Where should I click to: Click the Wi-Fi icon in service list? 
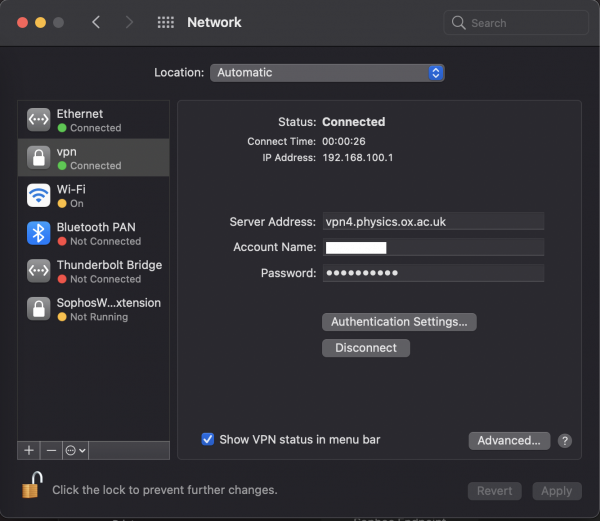pyautogui.click(x=38, y=195)
